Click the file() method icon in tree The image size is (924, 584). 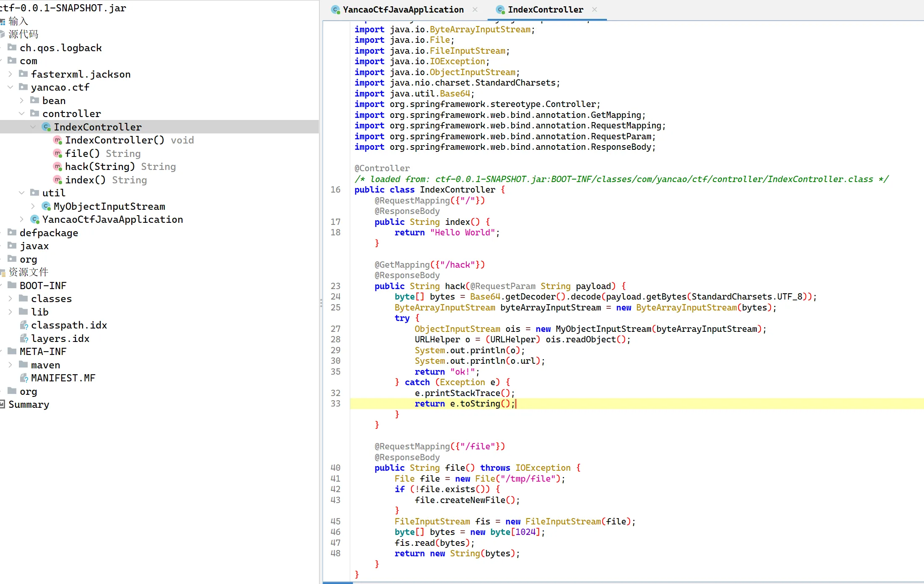tap(57, 154)
